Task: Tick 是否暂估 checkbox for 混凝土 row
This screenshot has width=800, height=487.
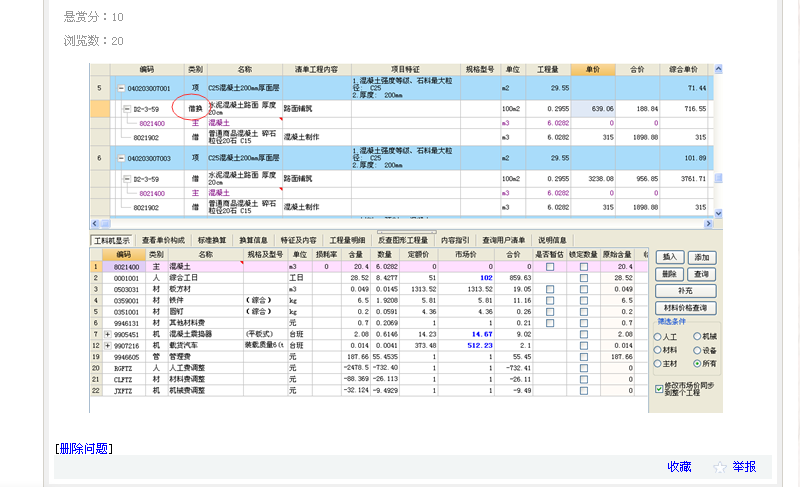Action: click(550, 267)
